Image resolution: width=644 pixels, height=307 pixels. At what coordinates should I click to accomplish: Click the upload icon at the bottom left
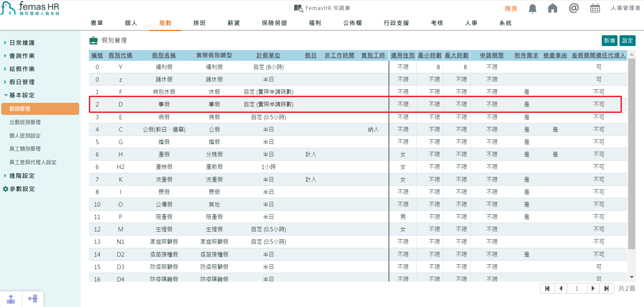pyautogui.click(x=11, y=298)
